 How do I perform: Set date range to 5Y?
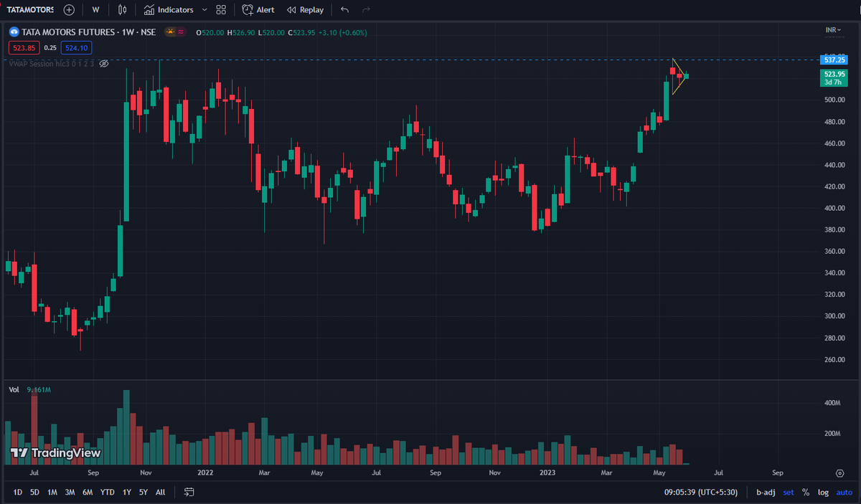pyautogui.click(x=143, y=493)
